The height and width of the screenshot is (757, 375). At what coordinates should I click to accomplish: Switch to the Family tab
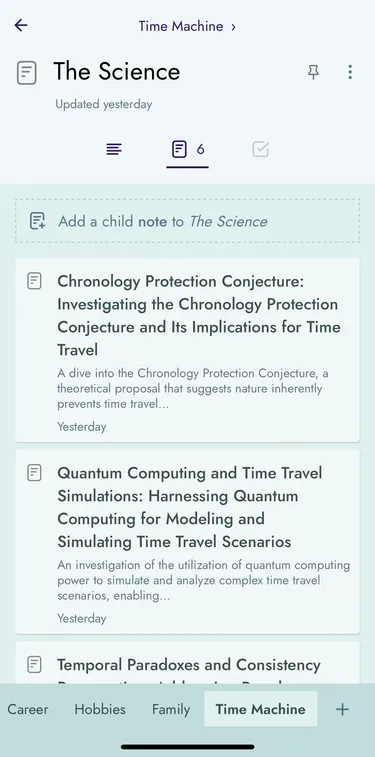click(x=171, y=709)
